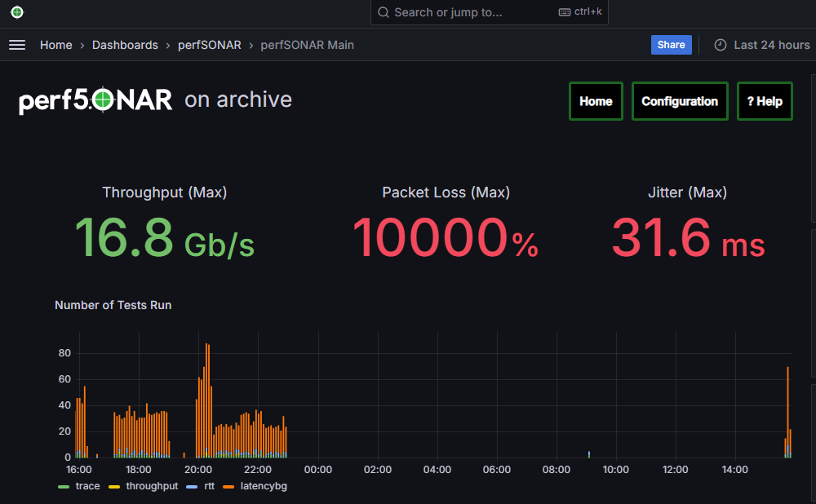
Task: Click the Share button
Action: (672, 45)
